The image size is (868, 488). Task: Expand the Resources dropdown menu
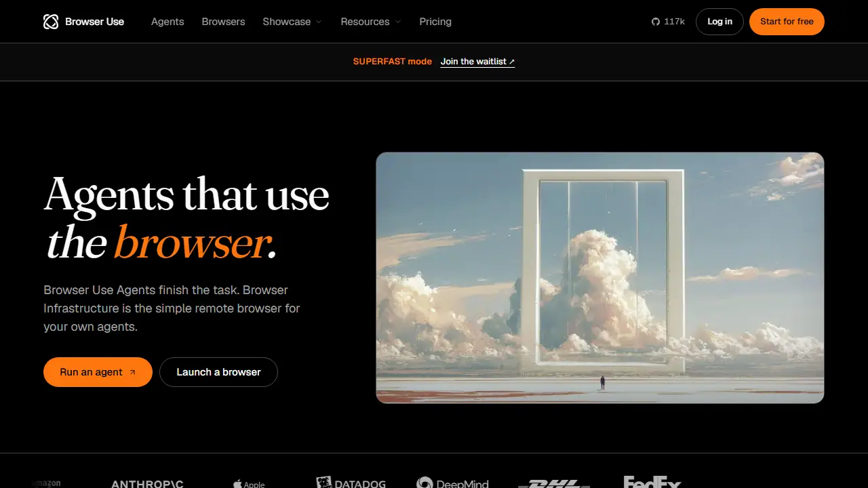coord(371,22)
